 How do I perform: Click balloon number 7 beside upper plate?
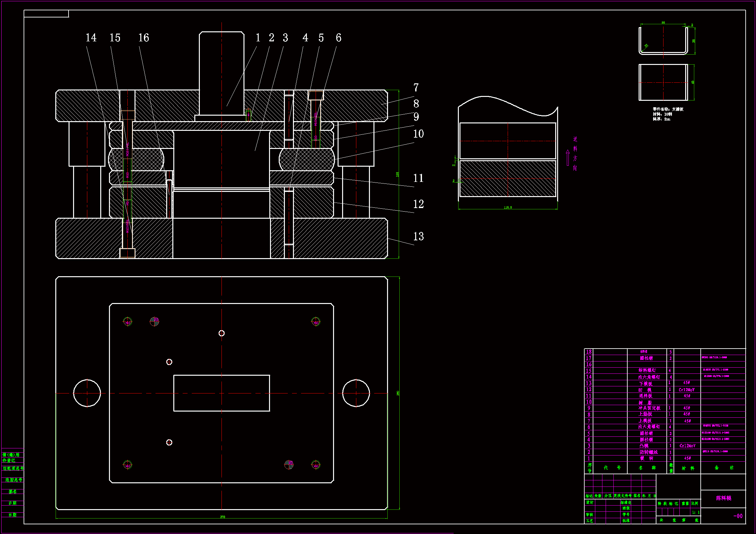pyautogui.click(x=416, y=88)
